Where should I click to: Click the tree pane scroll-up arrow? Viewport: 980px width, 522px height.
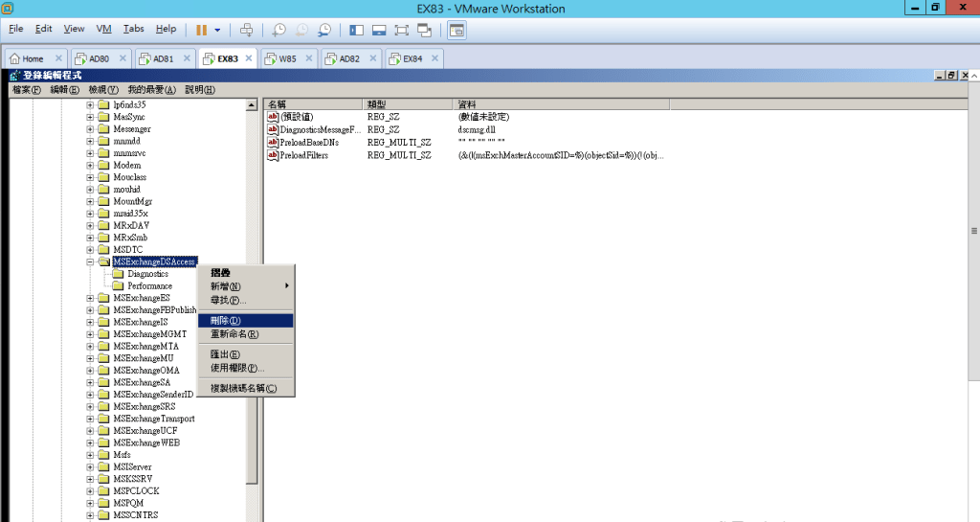click(252, 104)
